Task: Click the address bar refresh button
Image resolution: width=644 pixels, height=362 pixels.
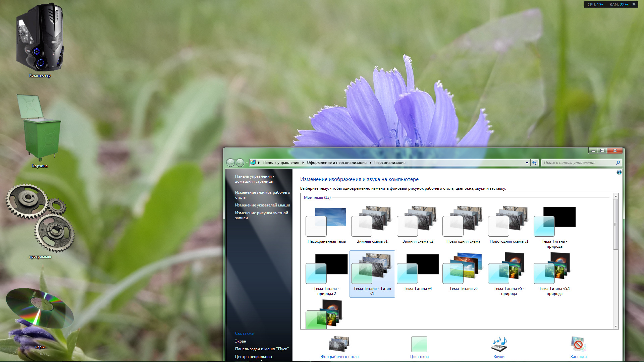Action: [535, 163]
